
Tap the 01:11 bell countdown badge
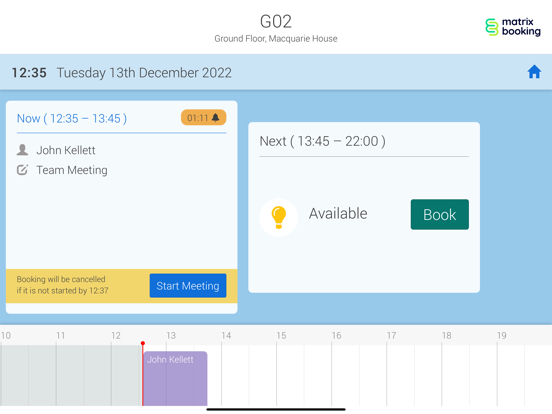coord(203,118)
